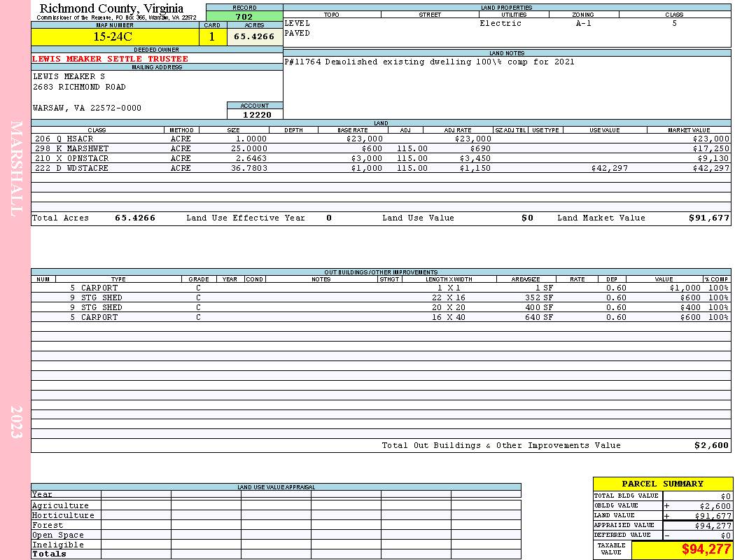The image size is (735, 560).
Task: Click the Land Use Value $0
Action: (527, 218)
